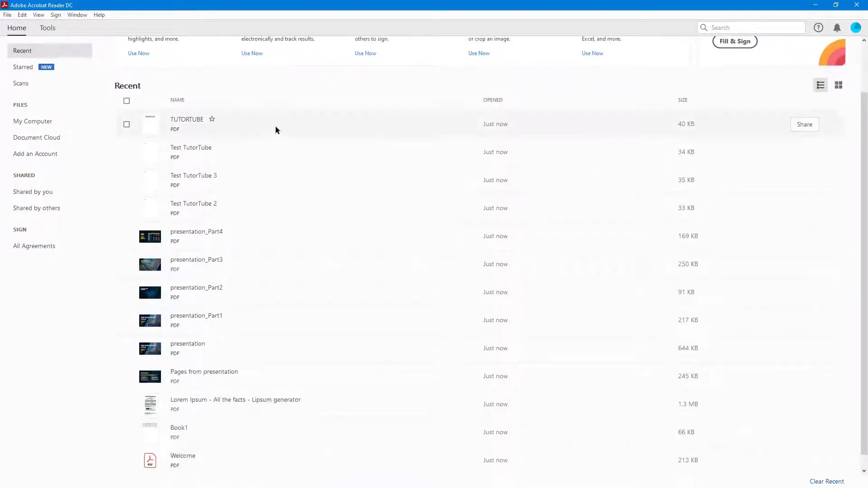Click the search magnifier icon
868x488 pixels.
coord(704,28)
